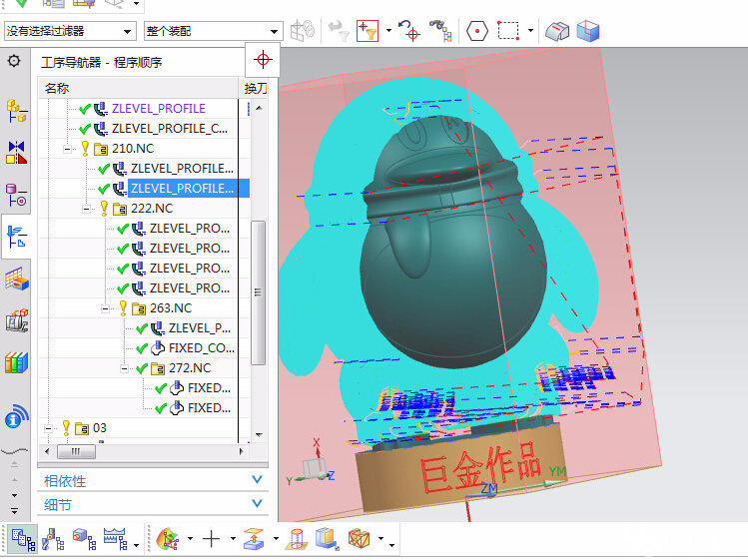Select the hexagon polygon selection icon

coord(476,32)
